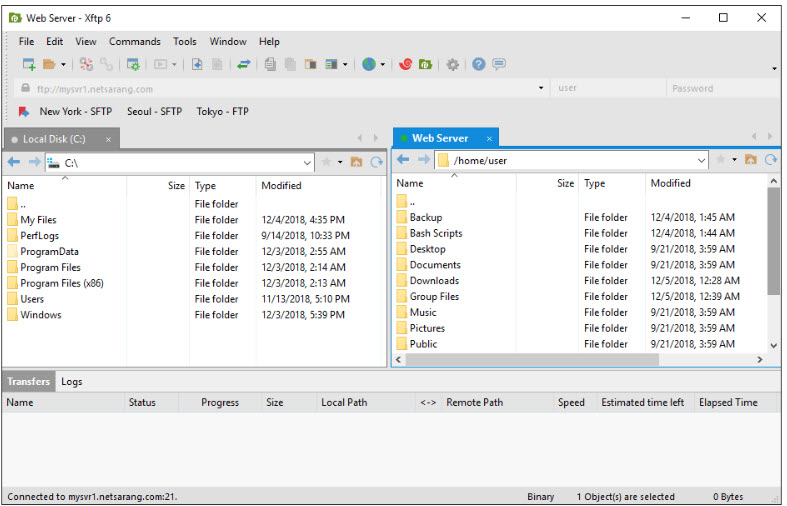
Task: Open Options via the gear icon
Action: [452, 65]
